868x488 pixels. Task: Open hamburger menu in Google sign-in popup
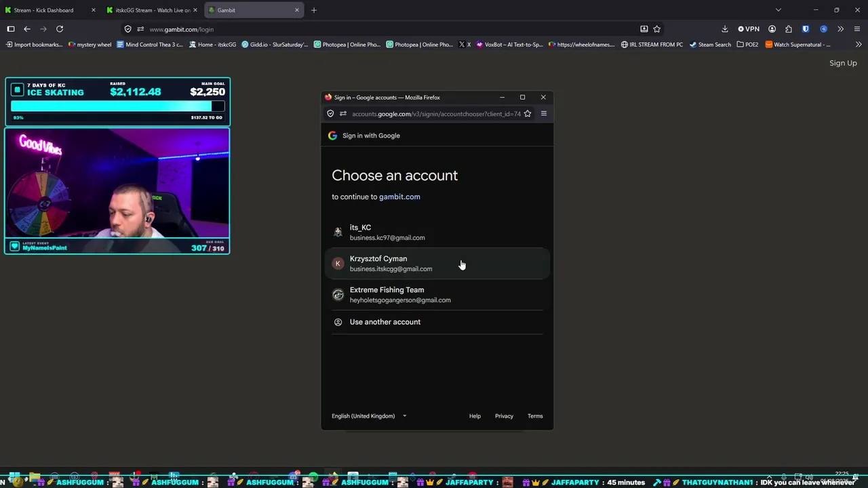(x=543, y=114)
